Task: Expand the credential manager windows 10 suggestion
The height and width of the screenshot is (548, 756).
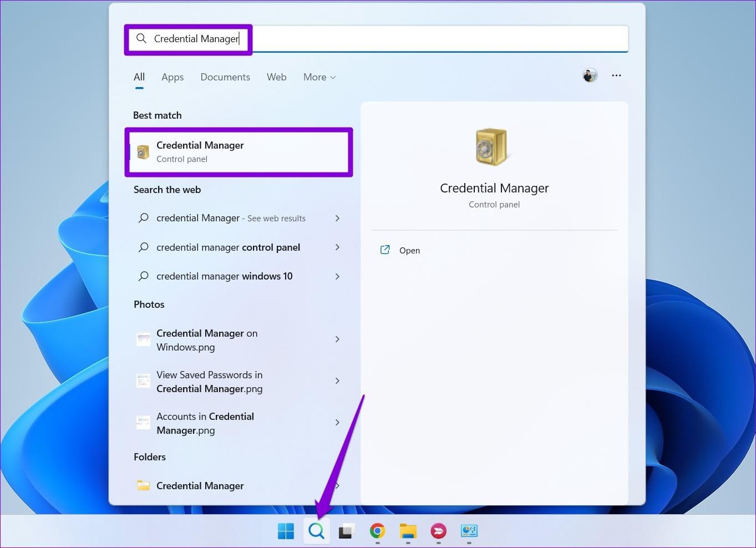Action: pyautogui.click(x=224, y=276)
